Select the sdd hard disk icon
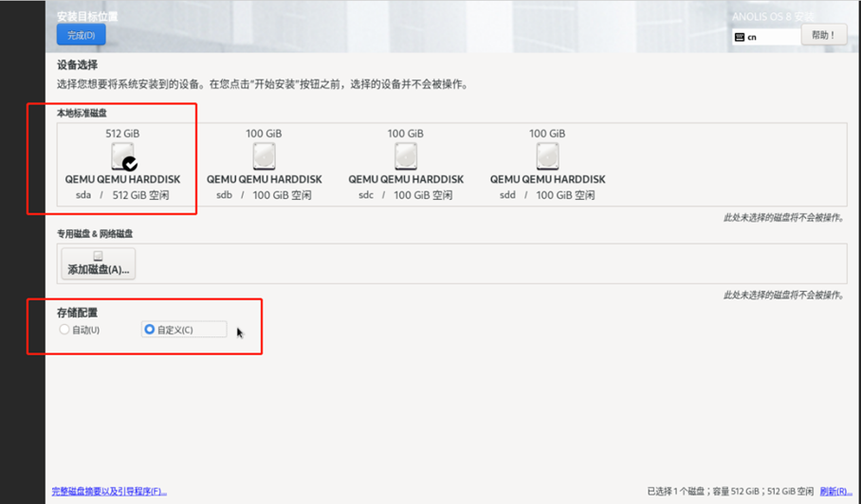Screen dimensions: 861x504 (x=547, y=155)
